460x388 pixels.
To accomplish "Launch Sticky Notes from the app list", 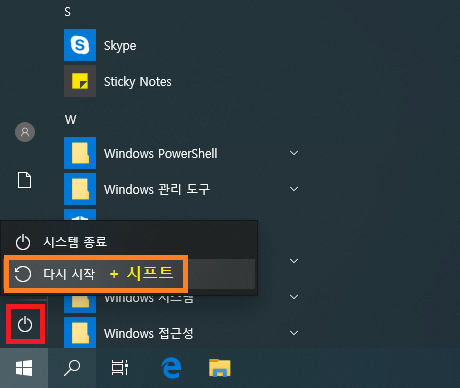I will pos(118,81).
